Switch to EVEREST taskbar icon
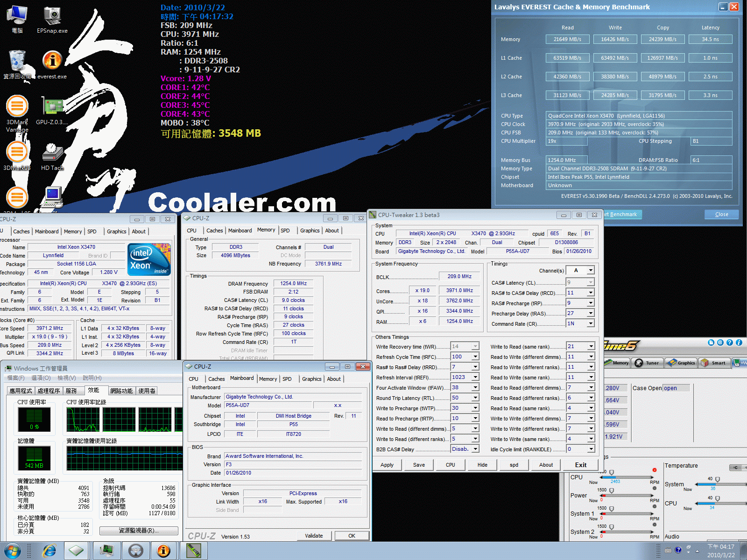The height and width of the screenshot is (560, 747). pyautogui.click(x=164, y=551)
